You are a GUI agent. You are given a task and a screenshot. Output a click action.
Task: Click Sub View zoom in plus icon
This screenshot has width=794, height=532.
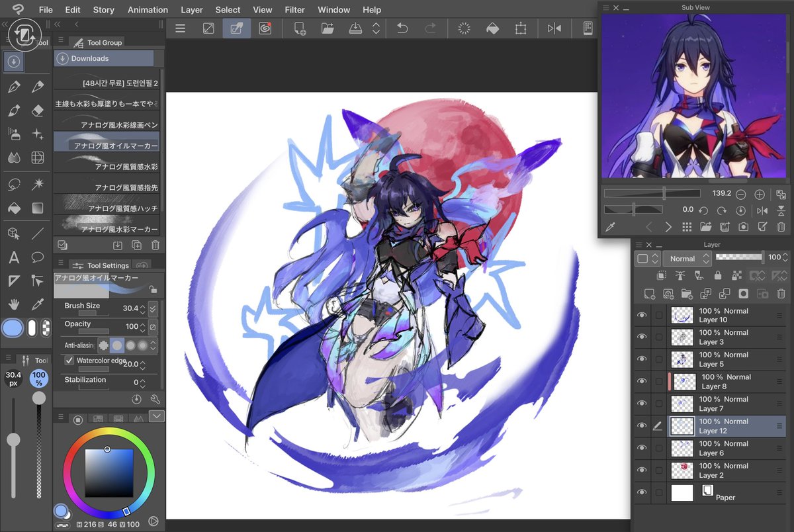coord(760,194)
